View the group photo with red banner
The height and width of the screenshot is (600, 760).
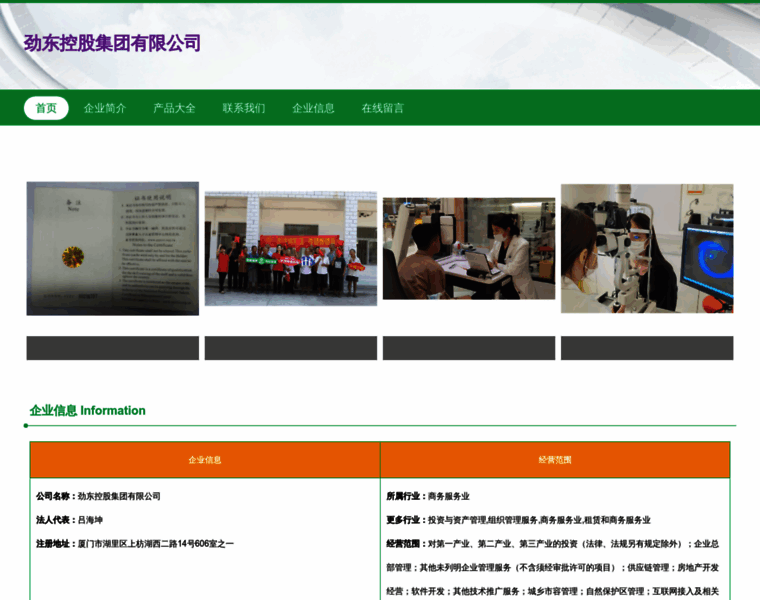click(291, 249)
